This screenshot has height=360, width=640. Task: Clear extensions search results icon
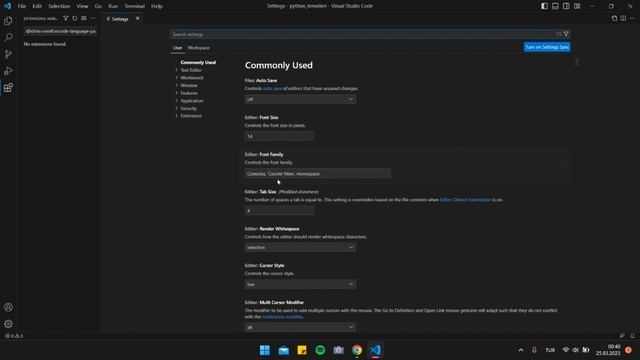coord(84,18)
